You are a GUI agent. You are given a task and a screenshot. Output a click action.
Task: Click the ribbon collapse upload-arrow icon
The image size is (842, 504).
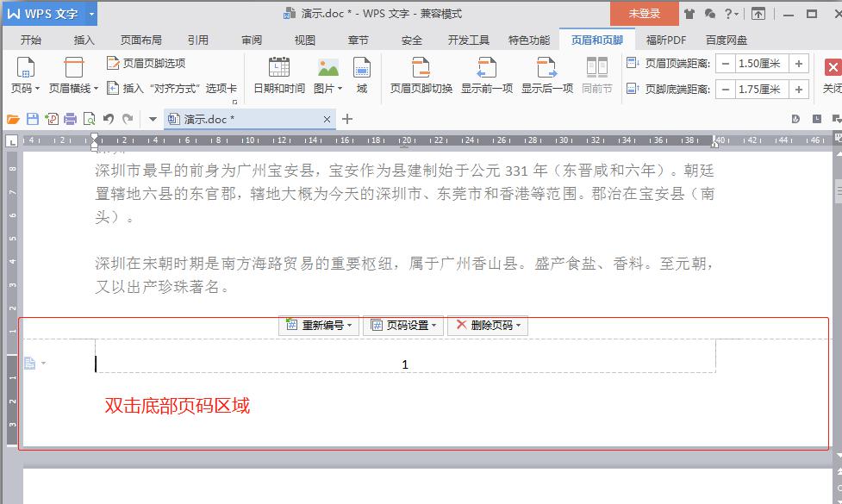(x=758, y=14)
